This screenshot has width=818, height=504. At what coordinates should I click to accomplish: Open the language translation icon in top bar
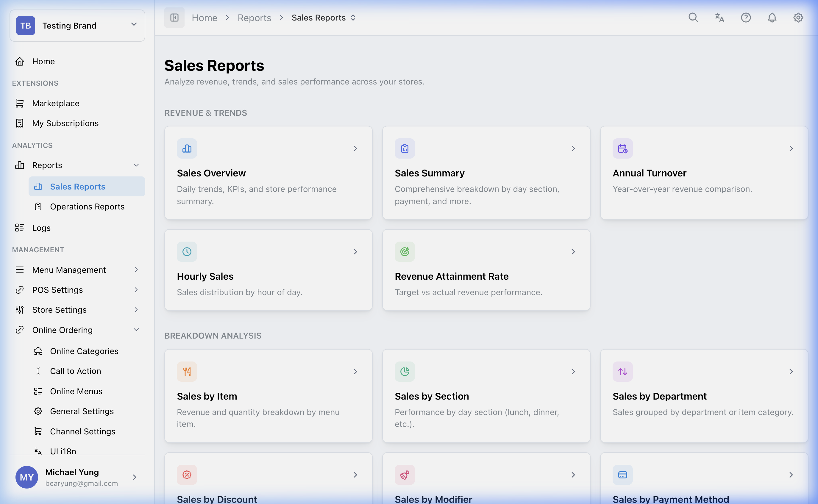(719, 17)
